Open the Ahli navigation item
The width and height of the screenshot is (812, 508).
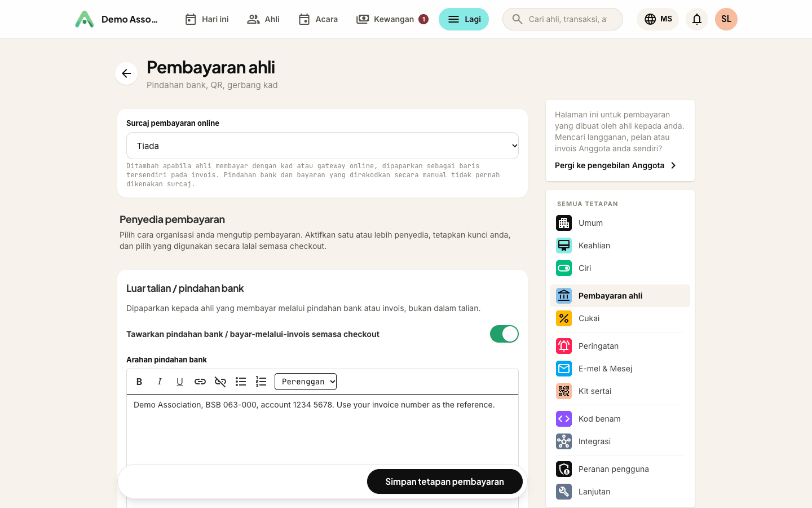(263, 19)
